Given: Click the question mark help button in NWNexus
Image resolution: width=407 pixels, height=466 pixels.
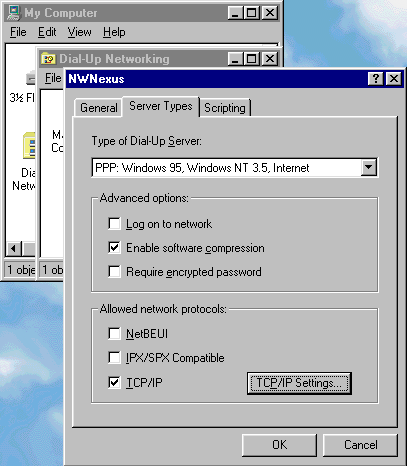Looking at the screenshot, I should click(376, 79).
